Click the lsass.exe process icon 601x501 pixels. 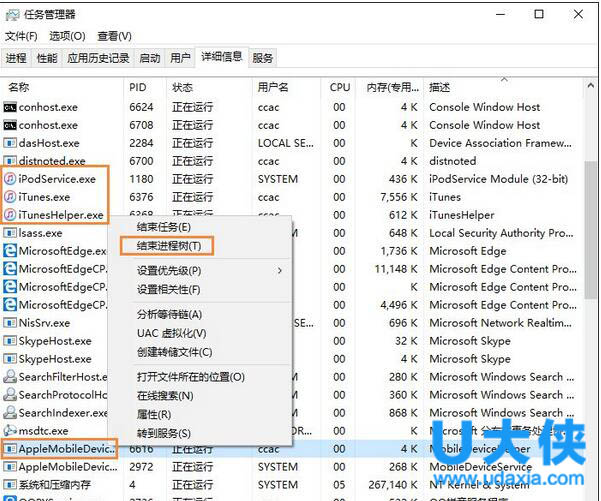[x=10, y=233]
